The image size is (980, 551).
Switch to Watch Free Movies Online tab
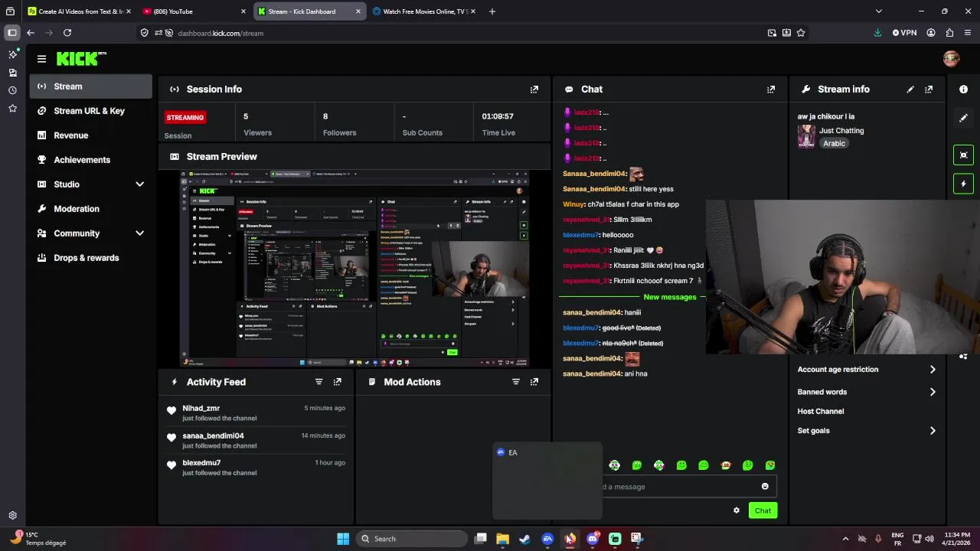click(x=424, y=11)
